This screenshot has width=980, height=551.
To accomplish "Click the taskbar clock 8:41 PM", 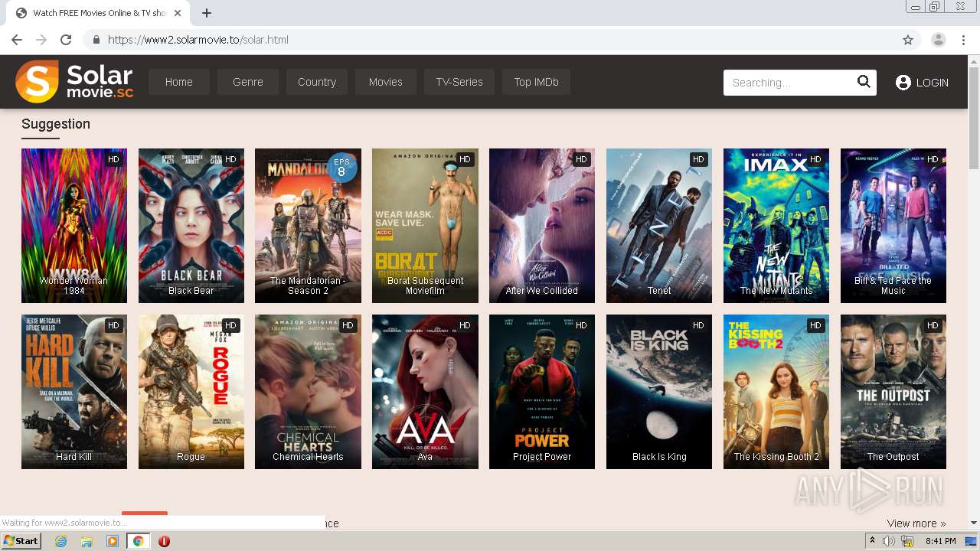I will coord(940,541).
